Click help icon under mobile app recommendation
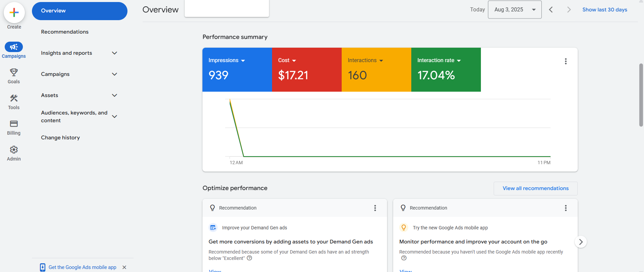The image size is (644, 272). tap(404, 258)
